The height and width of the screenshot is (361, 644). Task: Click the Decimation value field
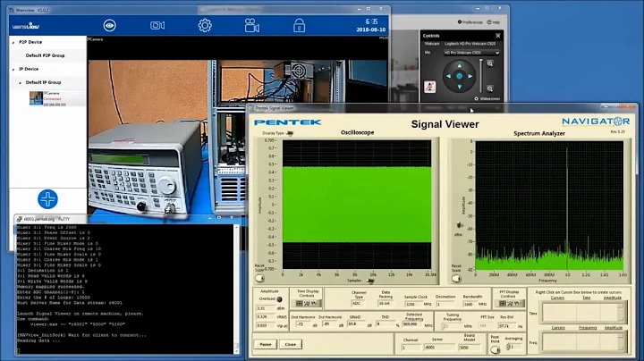[x=446, y=305]
